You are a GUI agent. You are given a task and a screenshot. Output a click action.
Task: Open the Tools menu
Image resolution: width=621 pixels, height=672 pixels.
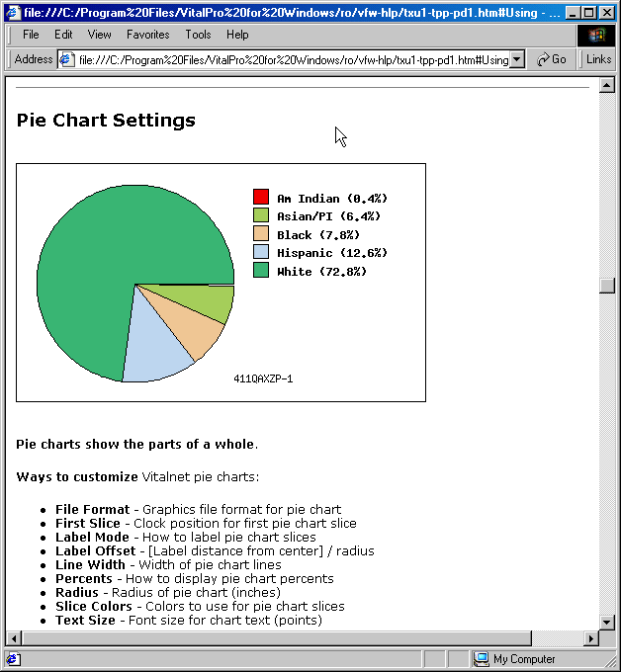tap(198, 35)
